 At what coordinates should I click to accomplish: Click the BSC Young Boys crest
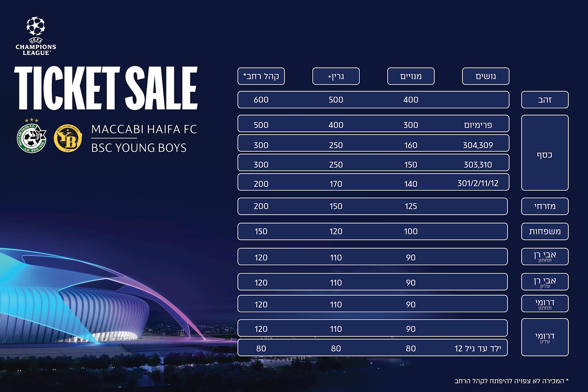(68, 138)
